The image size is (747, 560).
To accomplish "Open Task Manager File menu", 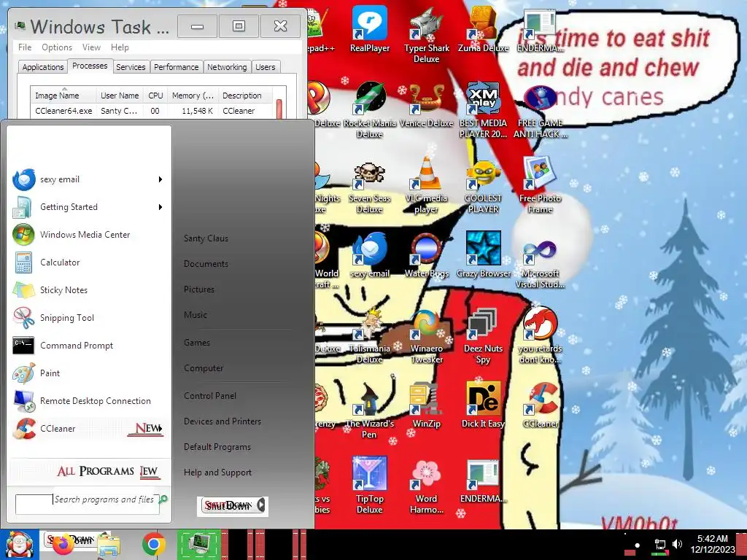I will point(25,47).
